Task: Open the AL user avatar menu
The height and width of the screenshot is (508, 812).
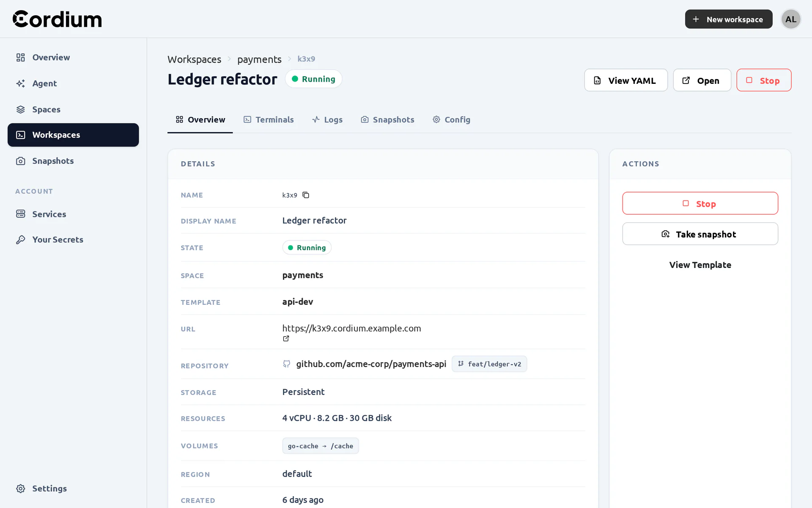Action: coord(791,19)
